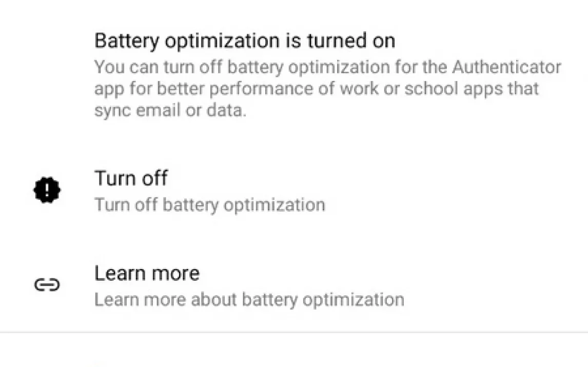Click "Learn more about battery optimization" subtitle
The image size is (588, 367).
coord(249,299)
